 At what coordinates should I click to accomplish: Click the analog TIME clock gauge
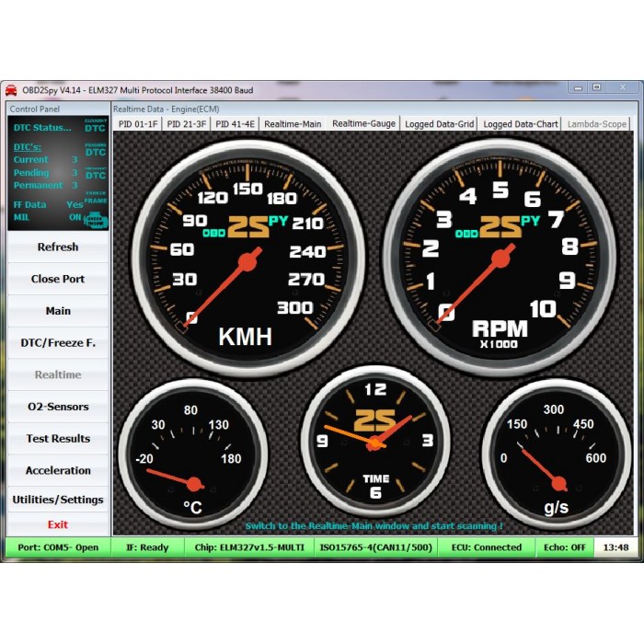[x=374, y=442]
